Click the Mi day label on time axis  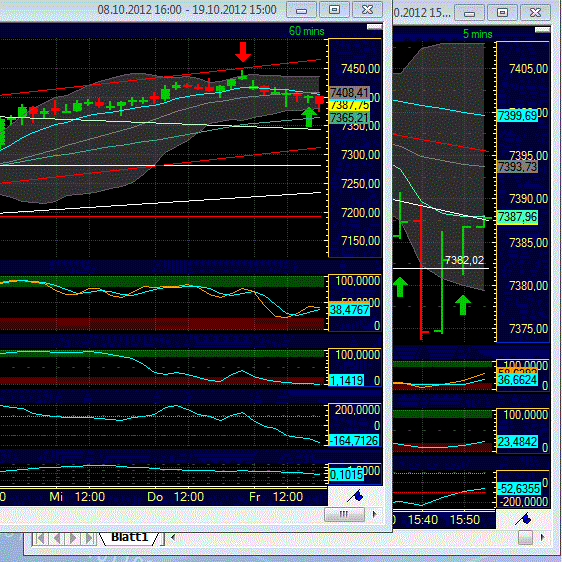56,497
